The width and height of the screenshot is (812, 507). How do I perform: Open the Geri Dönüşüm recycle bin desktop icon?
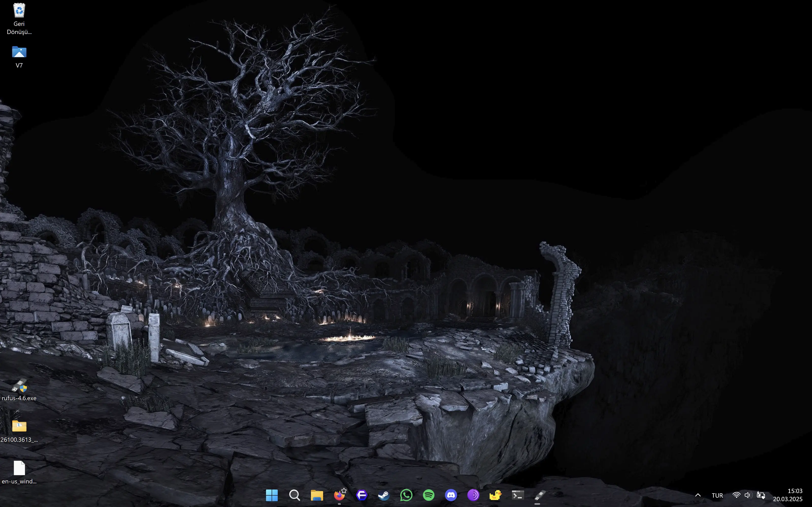pos(19,19)
